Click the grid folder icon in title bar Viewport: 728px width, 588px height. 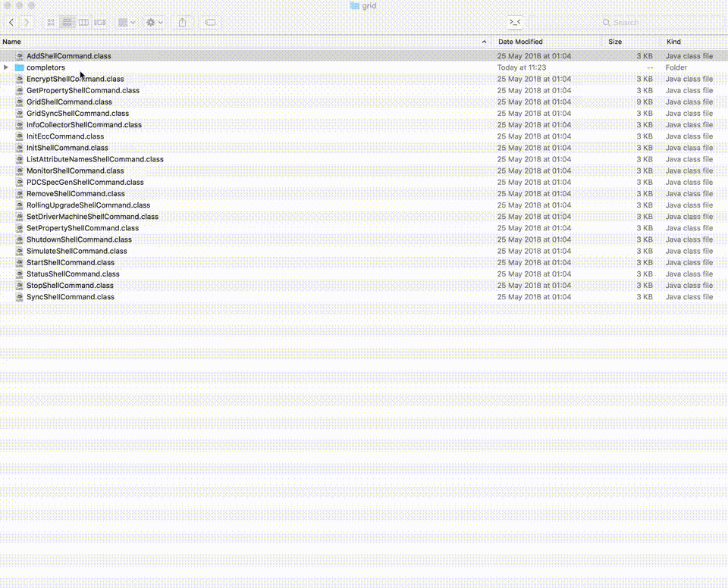coord(354,5)
